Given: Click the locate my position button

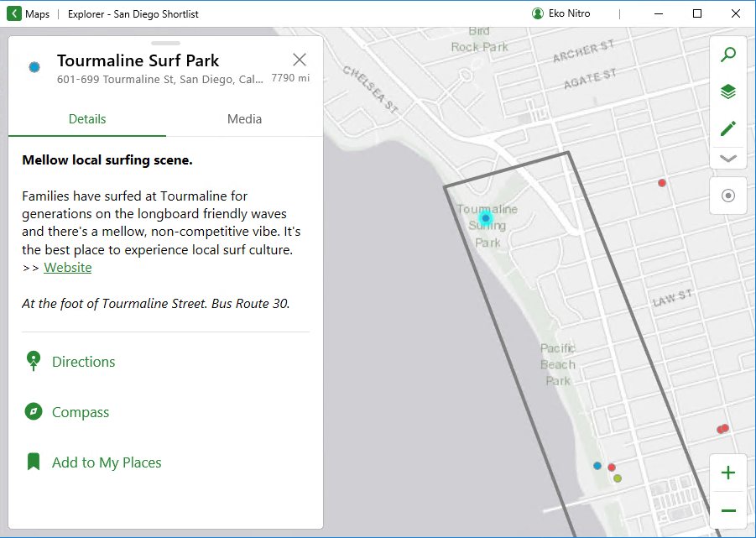Looking at the screenshot, I should 728,196.
